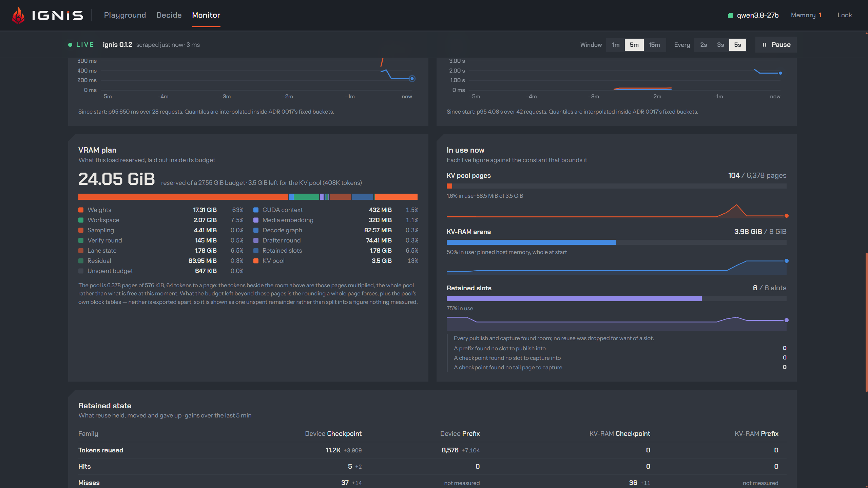Viewport: 868px width, 488px height.
Task: Click the Weights legend color swatch
Action: (x=81, y=210)
